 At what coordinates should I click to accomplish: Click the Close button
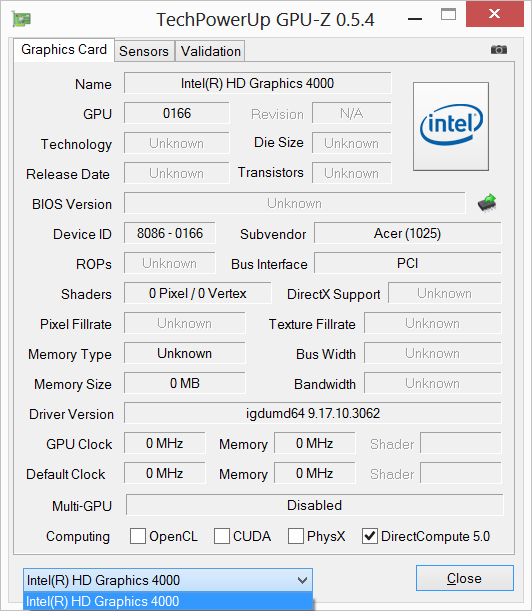coord(465,578)
